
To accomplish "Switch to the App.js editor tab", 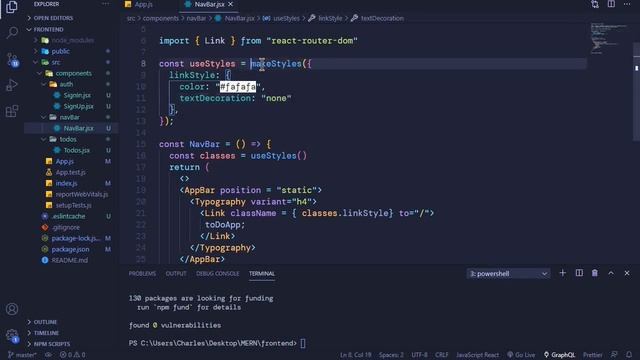I will (144, 4).
